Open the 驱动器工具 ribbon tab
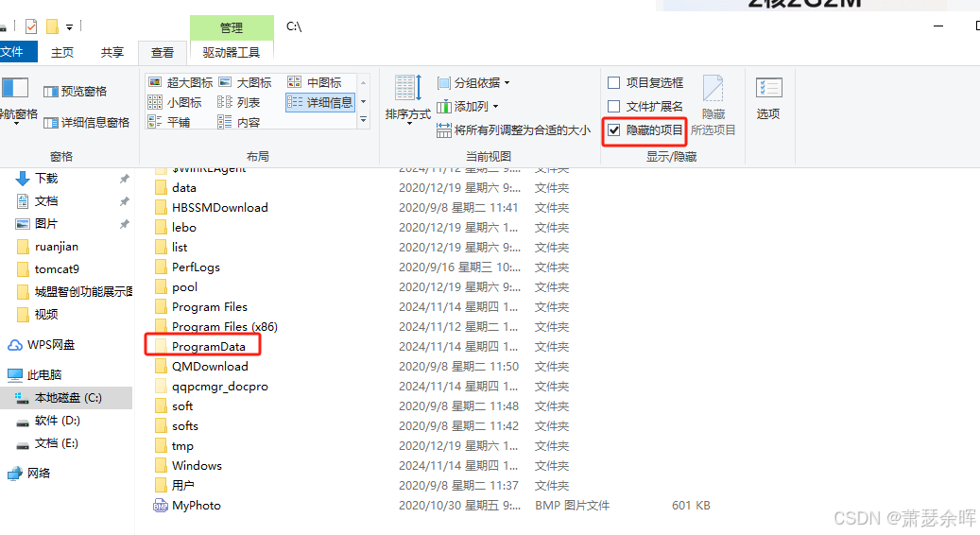Image resolution: width=980 pixels, height=535 pixels. 232,53
